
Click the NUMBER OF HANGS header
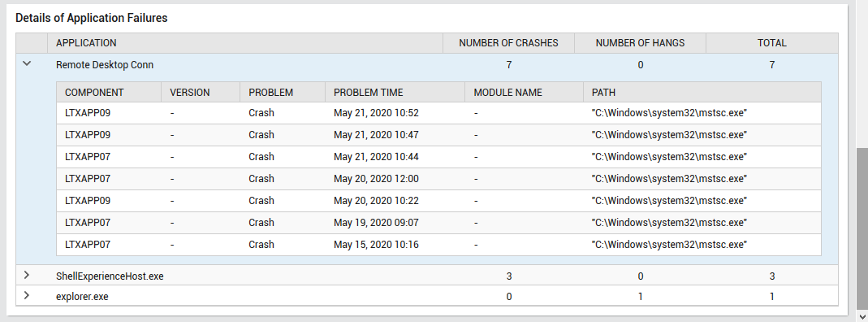640,43
